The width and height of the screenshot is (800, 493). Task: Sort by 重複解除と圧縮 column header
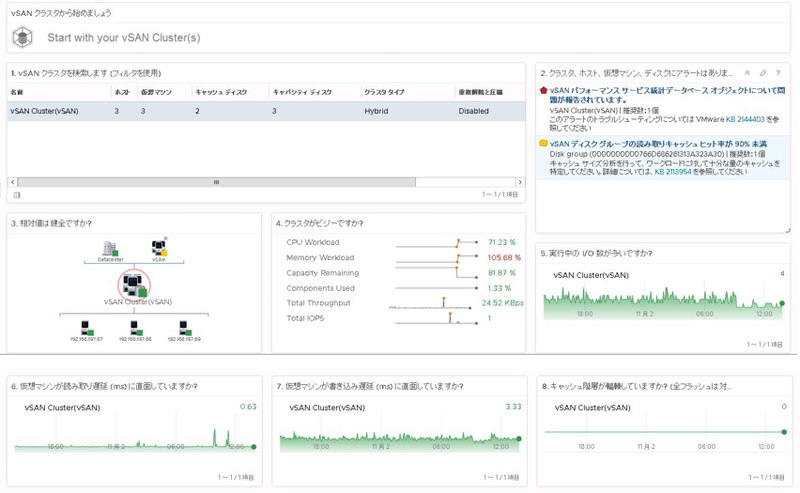click(480, 92)
